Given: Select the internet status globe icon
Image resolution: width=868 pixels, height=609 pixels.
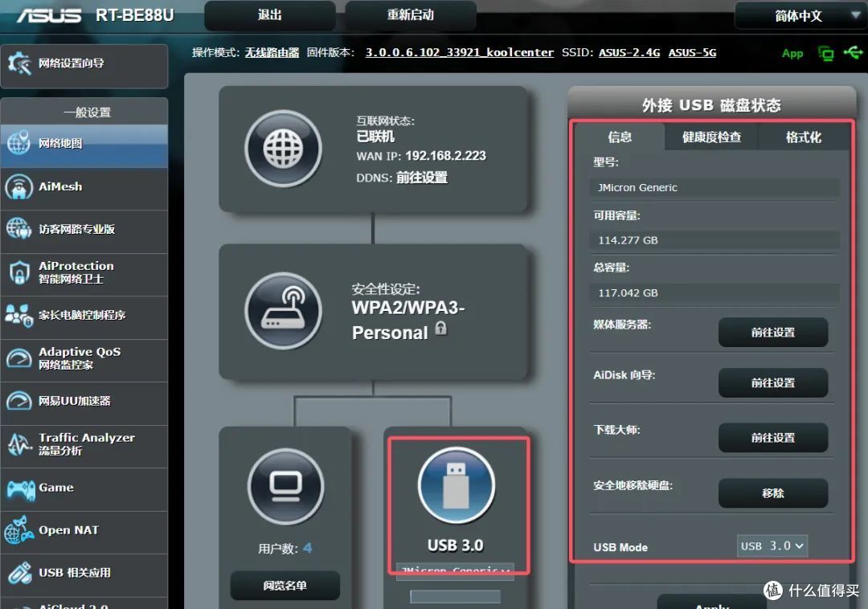Looking at the screenshot, I should [284, 149].
